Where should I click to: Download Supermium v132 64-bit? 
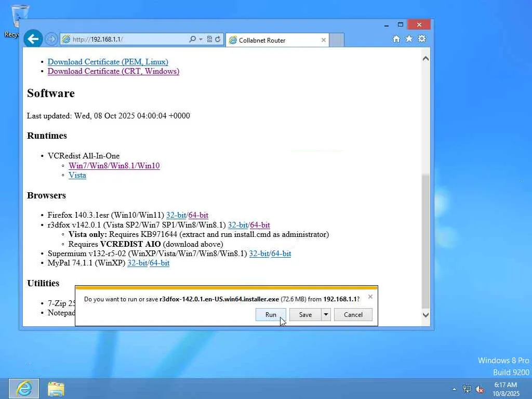coord(281,254)
